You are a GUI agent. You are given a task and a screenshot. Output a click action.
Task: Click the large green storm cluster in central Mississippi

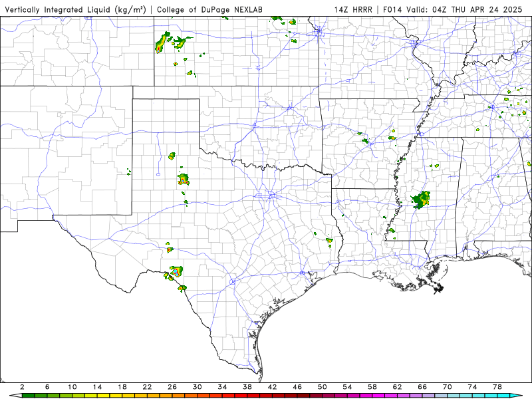coord(421,200)
